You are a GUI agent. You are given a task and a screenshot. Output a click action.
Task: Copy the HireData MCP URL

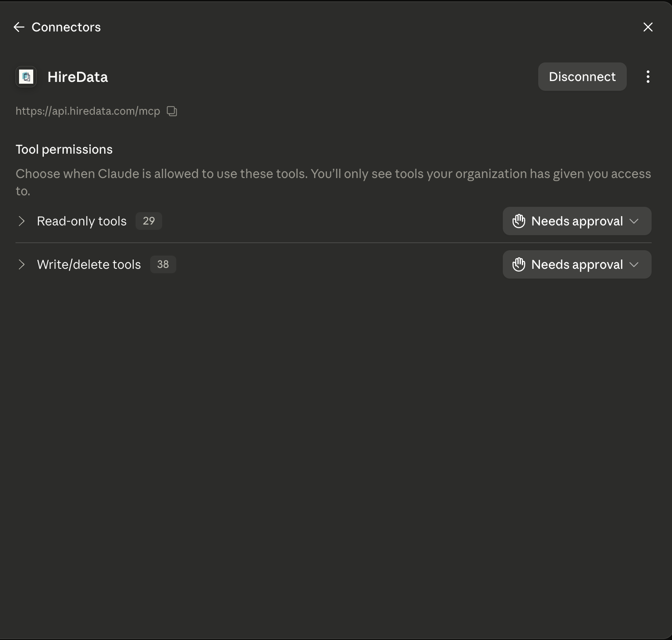point(172,111)
